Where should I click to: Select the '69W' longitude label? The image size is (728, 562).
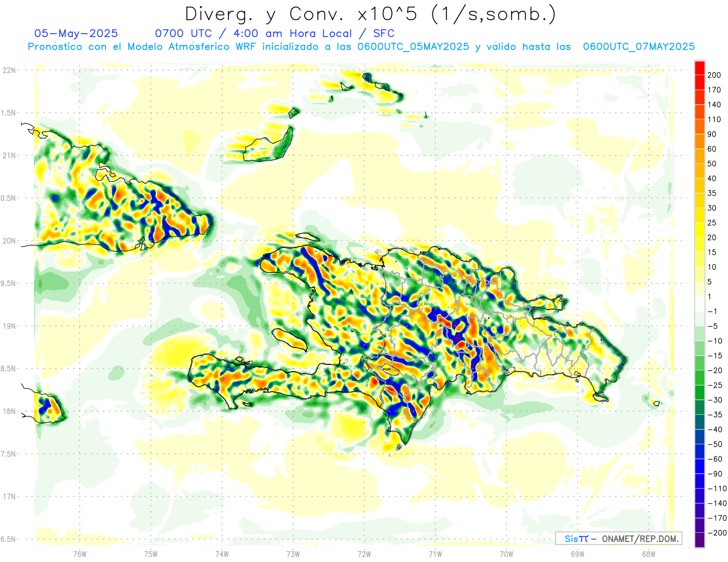(x=578, y=554)
